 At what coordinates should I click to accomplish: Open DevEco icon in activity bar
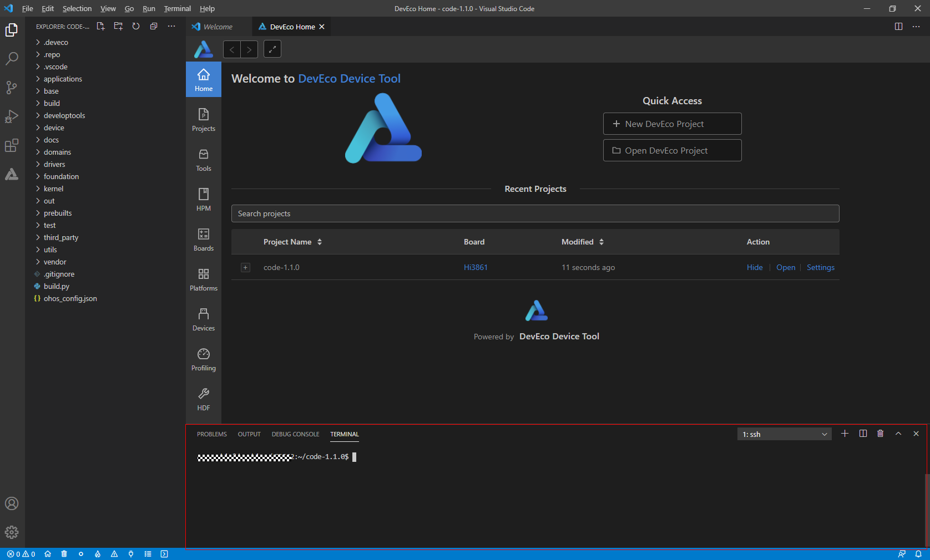pos(12,174)
